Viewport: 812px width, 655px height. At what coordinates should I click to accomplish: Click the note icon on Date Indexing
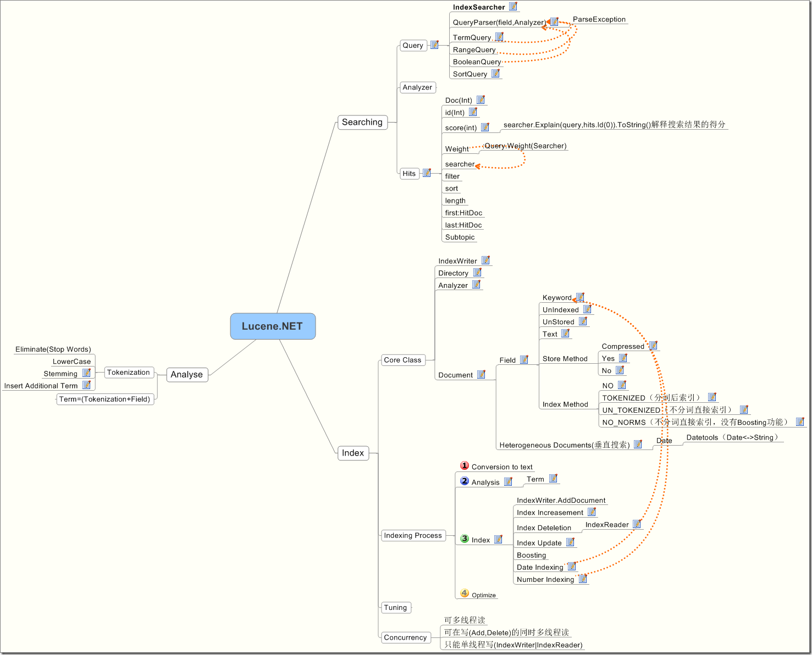coord(572,566)
